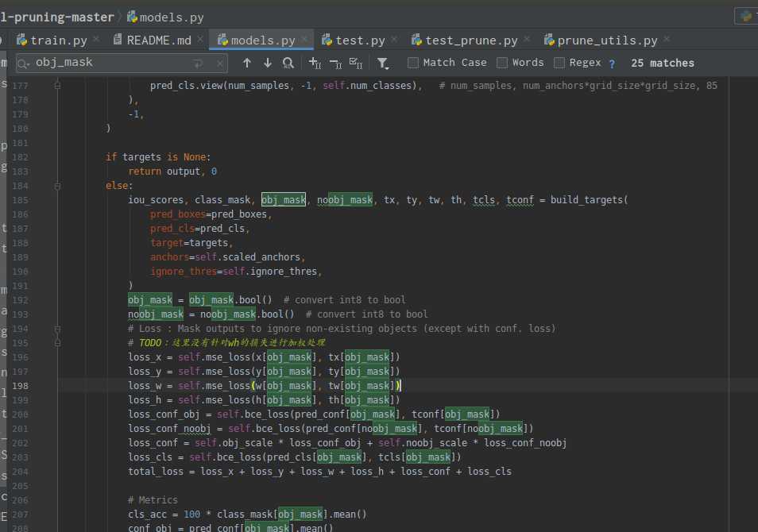Add selection for next occurrence icon
Viewport: 758px width, 532px height.
pyautogui.click(x=315, y=63)
